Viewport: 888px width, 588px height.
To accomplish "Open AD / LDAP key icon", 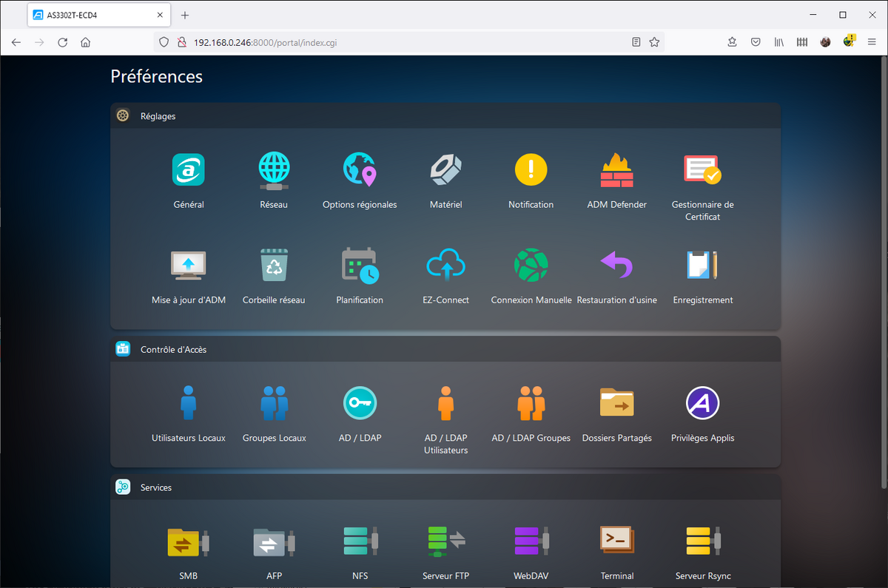I will tap(360, 403).
